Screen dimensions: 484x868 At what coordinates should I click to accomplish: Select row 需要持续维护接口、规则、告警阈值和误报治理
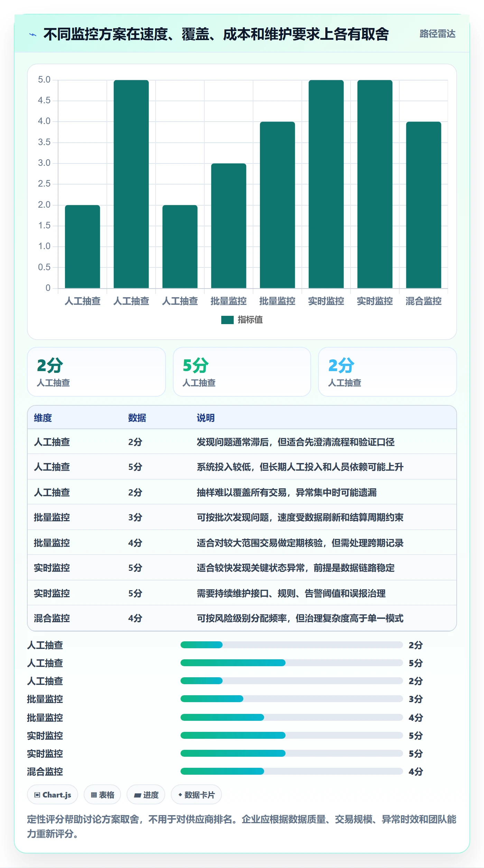coord(242,593)
